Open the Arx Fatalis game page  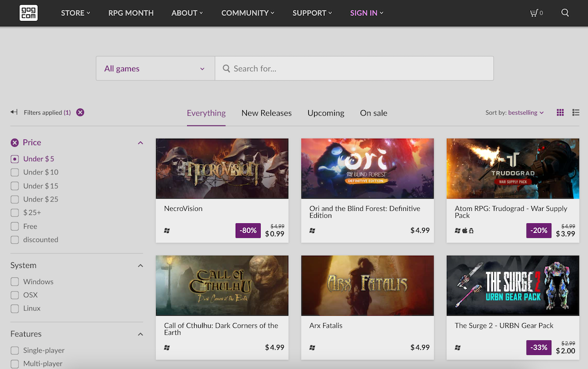(367, 285)
